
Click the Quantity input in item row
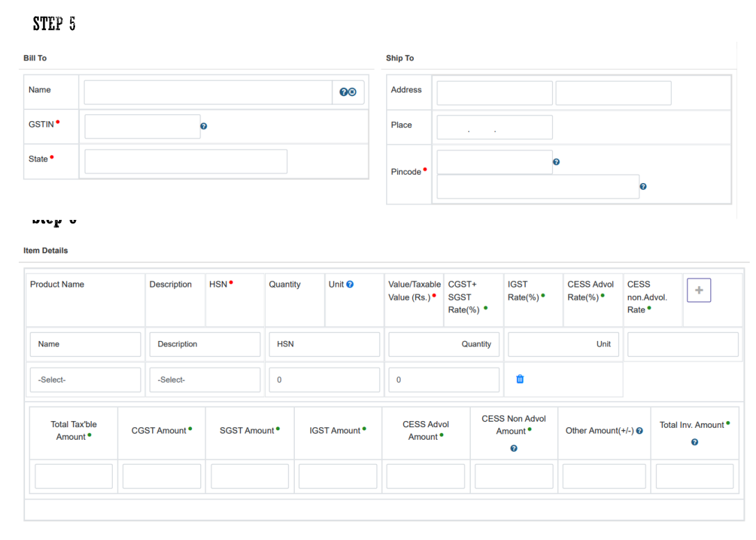(x=444, y=344)
